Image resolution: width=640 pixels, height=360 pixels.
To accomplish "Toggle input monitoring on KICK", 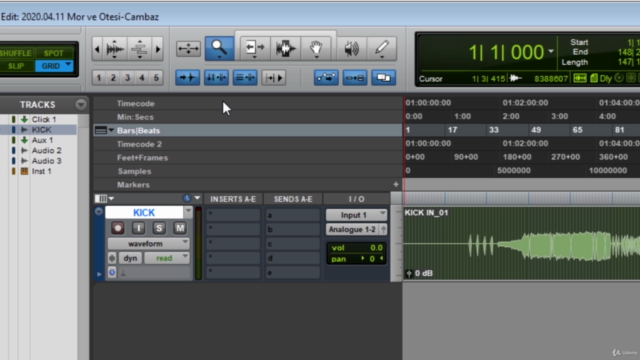I will (x=138, y=228).
